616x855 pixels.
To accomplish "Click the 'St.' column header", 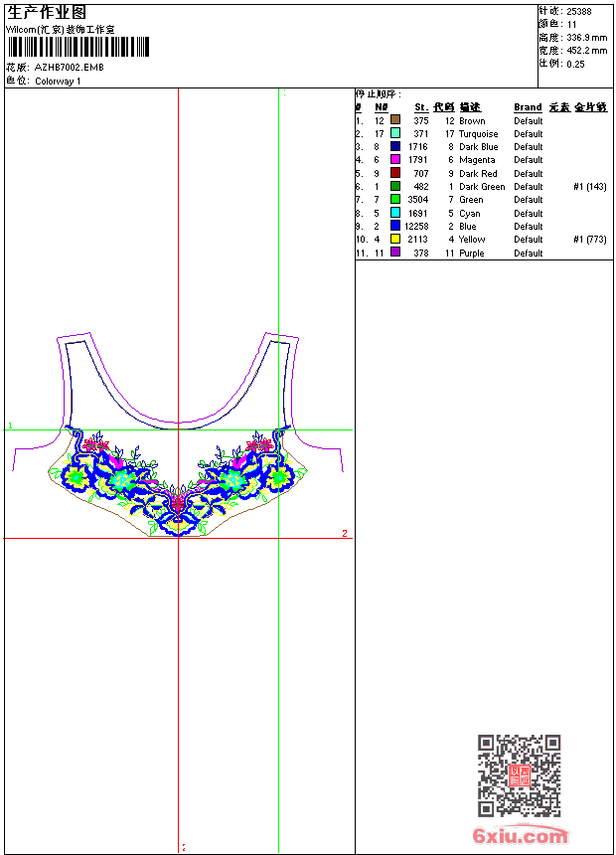I will pos(421,107).
